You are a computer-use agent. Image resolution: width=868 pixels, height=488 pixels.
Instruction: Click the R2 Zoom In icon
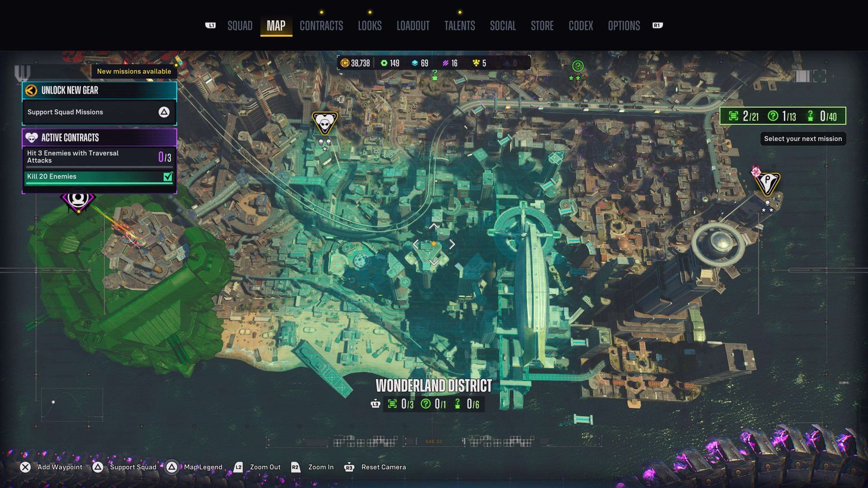(296, 467)
